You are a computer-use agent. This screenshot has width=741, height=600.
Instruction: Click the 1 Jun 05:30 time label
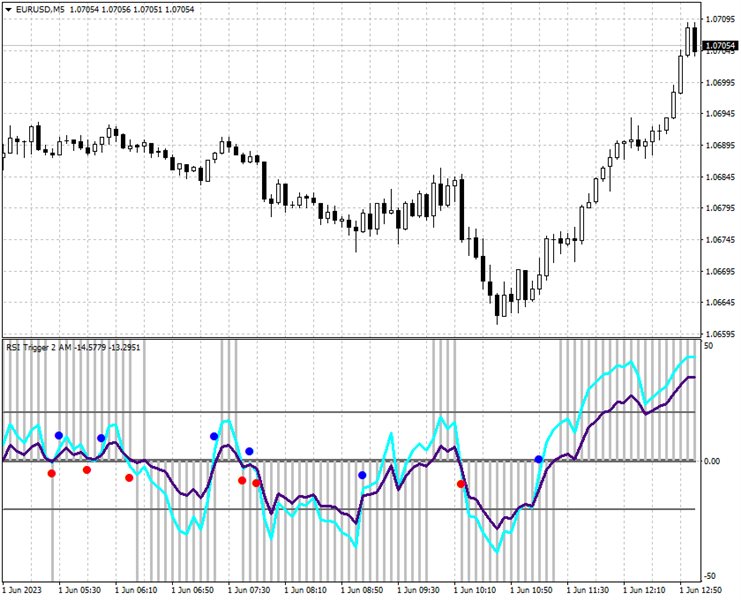click(x=80, y=591)
